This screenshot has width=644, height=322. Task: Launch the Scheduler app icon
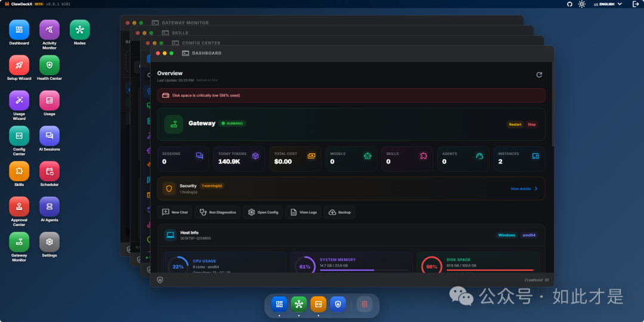pyautogui.click(x=49, y=171)
